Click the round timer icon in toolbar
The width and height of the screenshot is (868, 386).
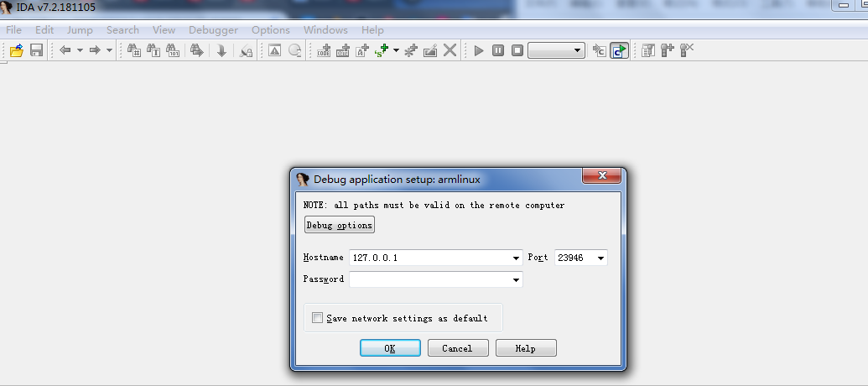pos(294,50)
